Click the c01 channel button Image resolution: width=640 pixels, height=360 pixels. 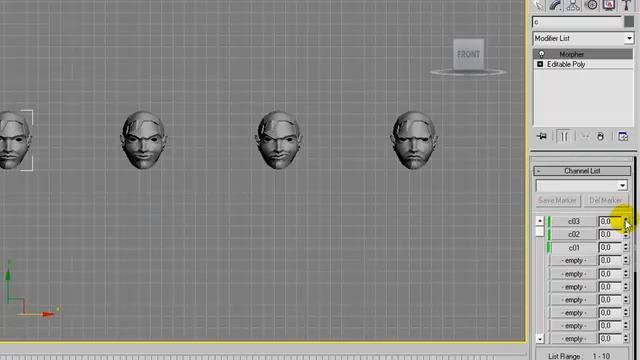coord(573,247)
